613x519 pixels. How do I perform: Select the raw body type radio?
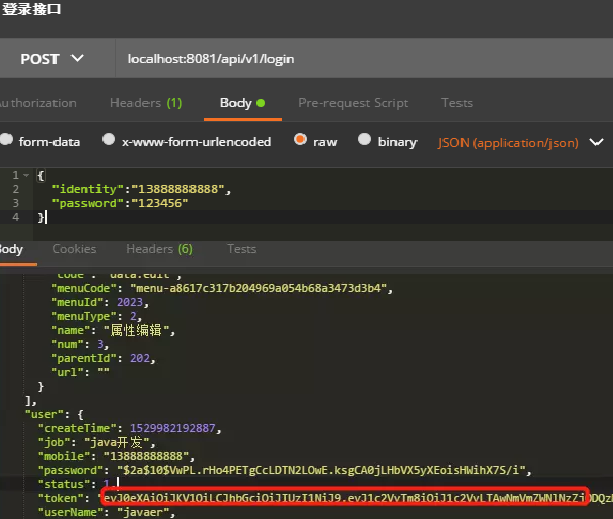(300, 140)
